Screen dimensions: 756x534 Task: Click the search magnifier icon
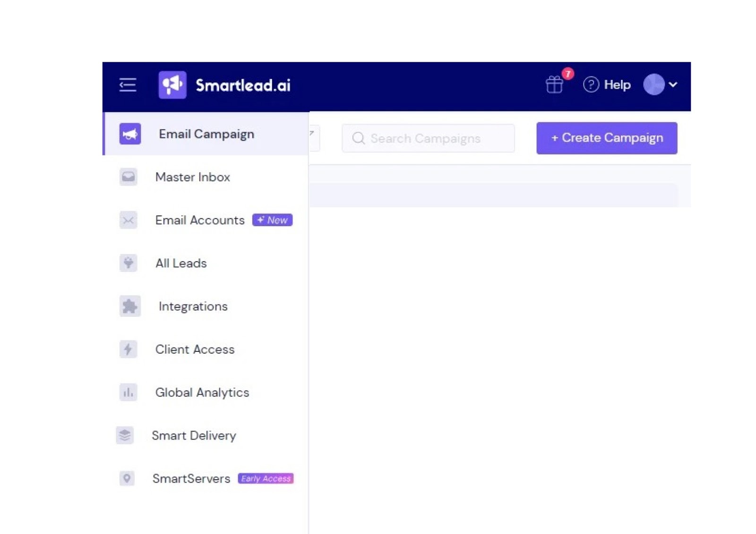[359, 138]
